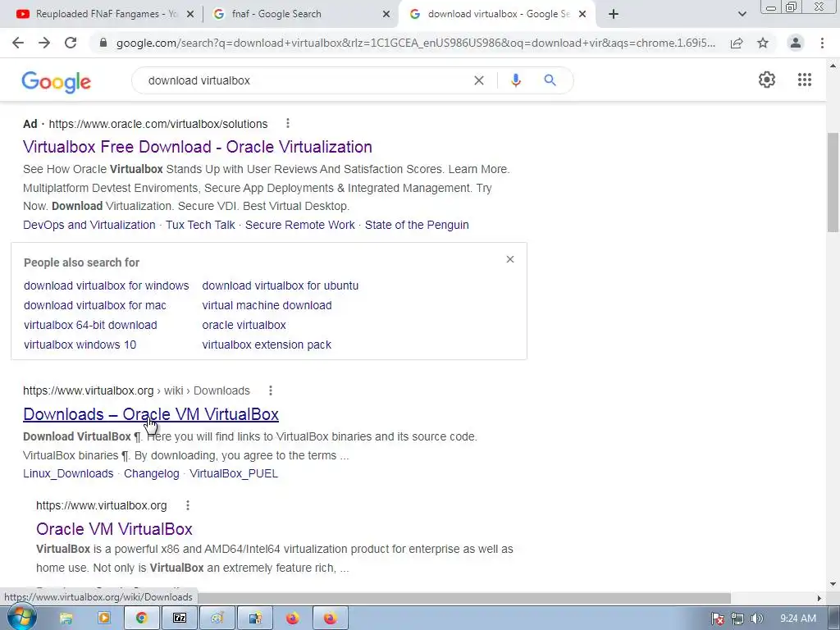The width and height of the screenshot is (840, 630).
Task: Search download virtualbox for ubuntu
Action: (x=281, y=285)
